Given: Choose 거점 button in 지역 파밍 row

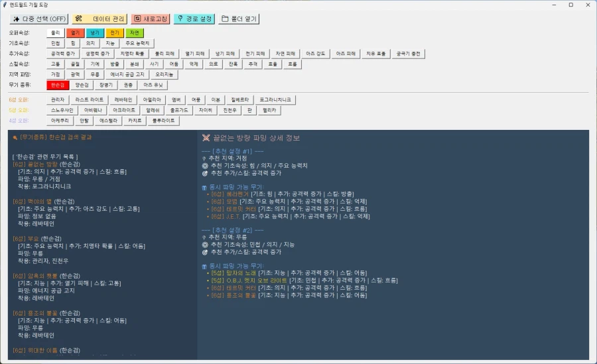Looking at the screenshot, I should click(x=56, y=74).
